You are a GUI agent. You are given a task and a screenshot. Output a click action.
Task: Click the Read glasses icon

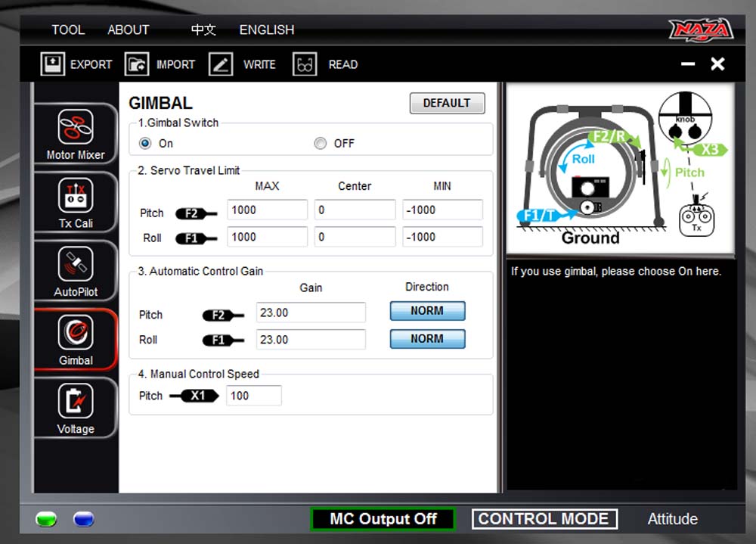tap(305, 64)
